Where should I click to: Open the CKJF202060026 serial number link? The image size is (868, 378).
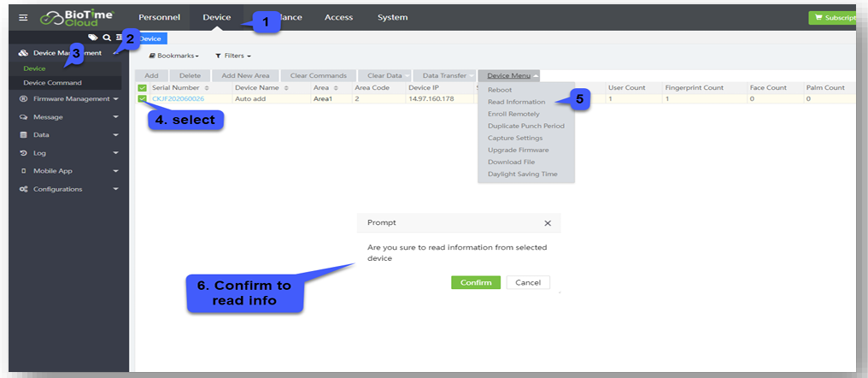(x=178, y=99)
